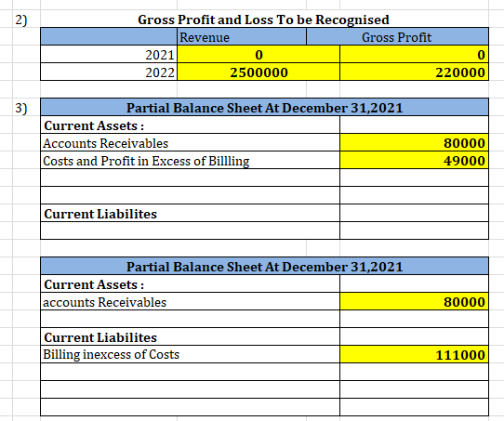504x421 pixels.
Task: Click the Revenue column header cell
Action: (x=242, y=36)
